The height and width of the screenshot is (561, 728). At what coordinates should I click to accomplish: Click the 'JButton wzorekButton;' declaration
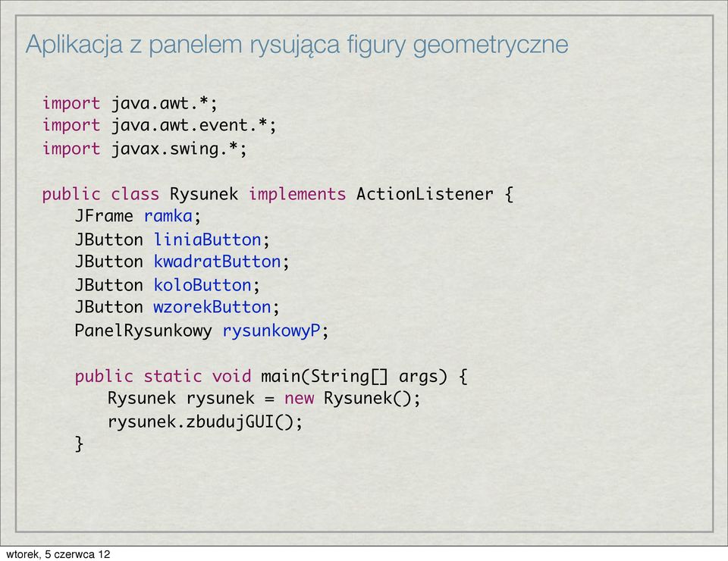pos(177,307)
